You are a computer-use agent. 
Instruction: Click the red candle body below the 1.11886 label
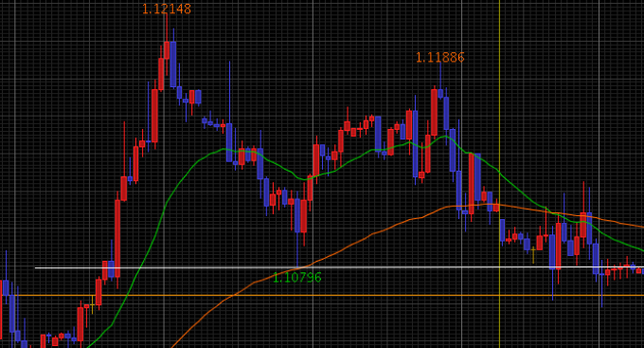pyautogui.click(x=434, y=112)
